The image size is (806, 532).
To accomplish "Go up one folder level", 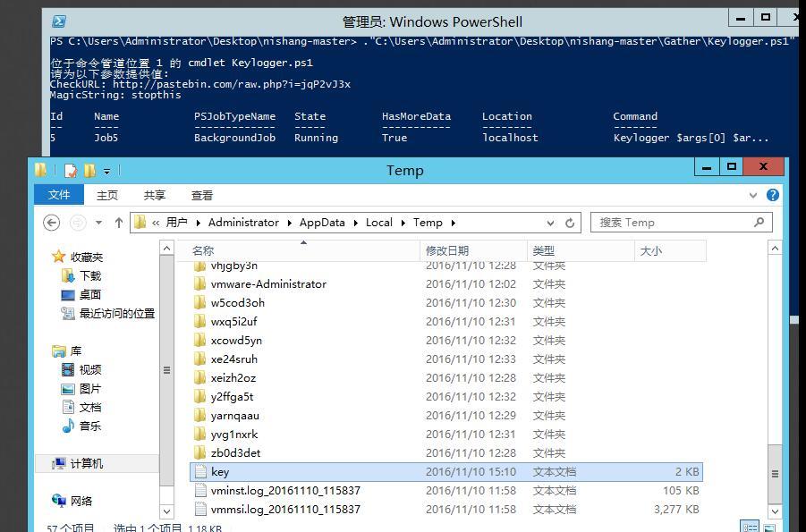I will (x=119, y=223).
